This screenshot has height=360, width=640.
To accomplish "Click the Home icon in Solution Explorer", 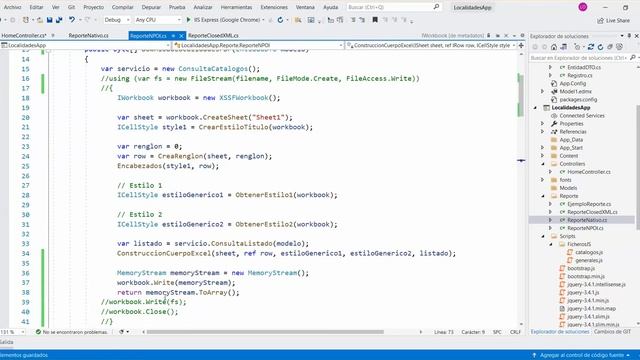I will pyautogui.click(x=554, y=47).
